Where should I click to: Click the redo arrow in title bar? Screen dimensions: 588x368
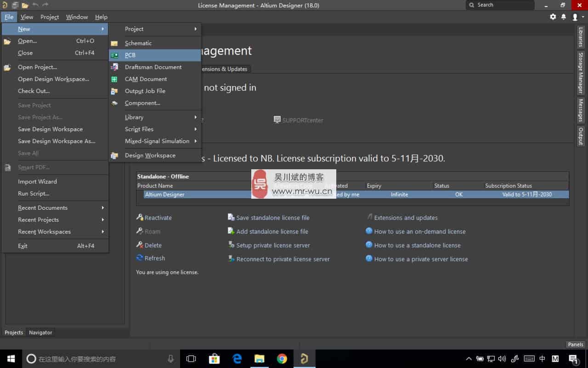pos(45,5)
